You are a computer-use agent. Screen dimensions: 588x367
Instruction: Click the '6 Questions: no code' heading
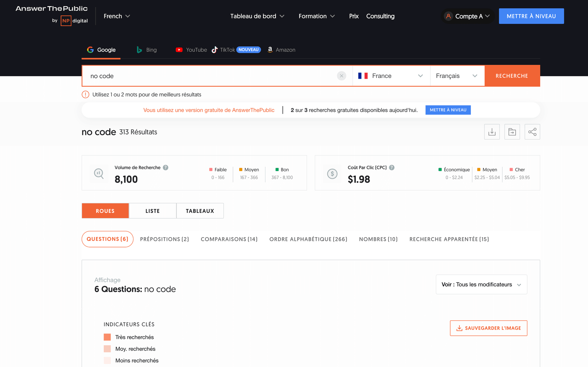(x=135, y=289)
